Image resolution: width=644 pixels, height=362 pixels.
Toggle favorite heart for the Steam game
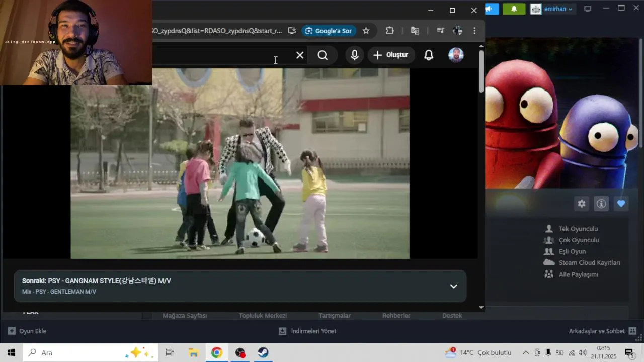tap(621, 204)
